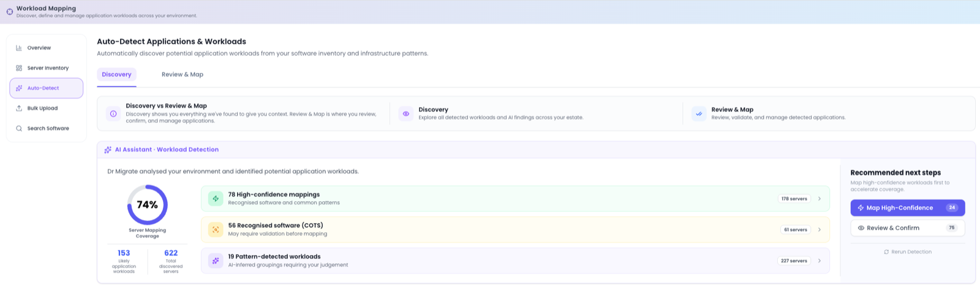
Task: Click the 56 Recognised software (COTS) title
Action: tap(276, 226)
